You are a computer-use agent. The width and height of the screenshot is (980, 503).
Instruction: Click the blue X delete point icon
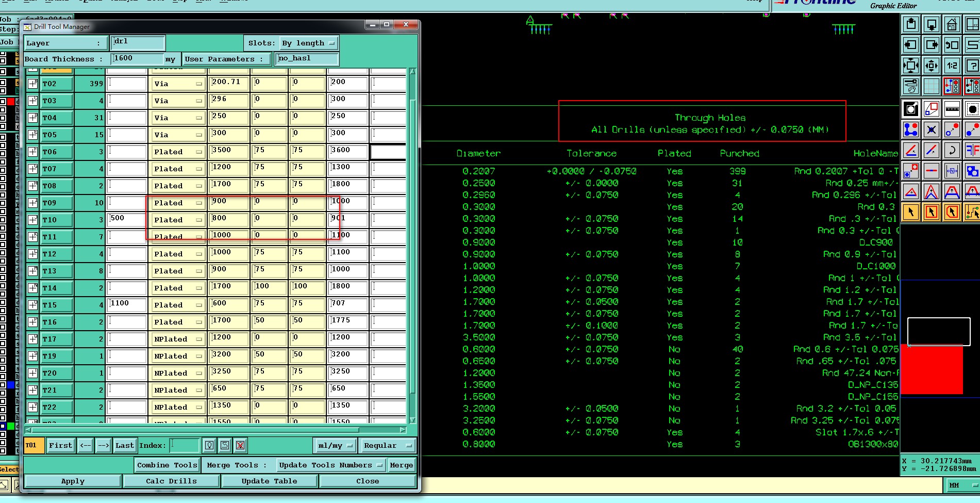pyautogui.click(x=931, y=129)
